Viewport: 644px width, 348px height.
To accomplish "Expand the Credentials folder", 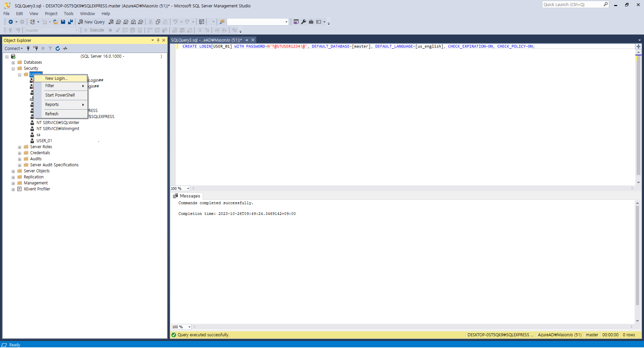I will click(20, 153).
